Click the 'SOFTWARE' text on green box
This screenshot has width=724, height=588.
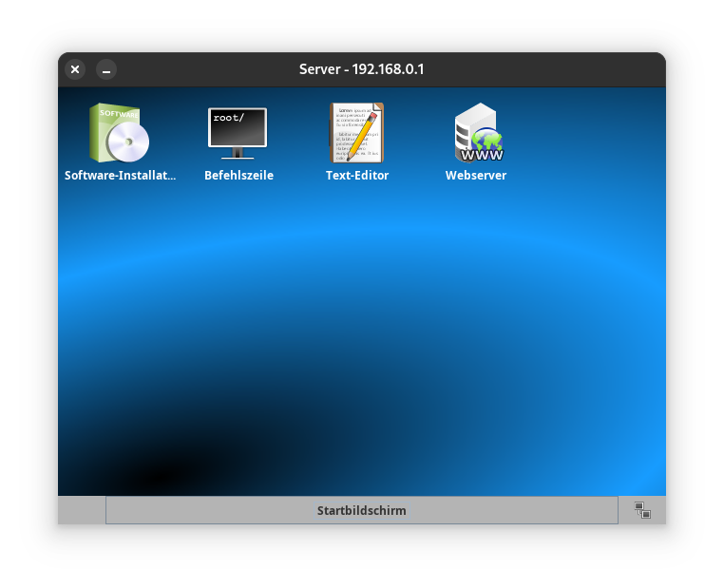pos(118,113)
